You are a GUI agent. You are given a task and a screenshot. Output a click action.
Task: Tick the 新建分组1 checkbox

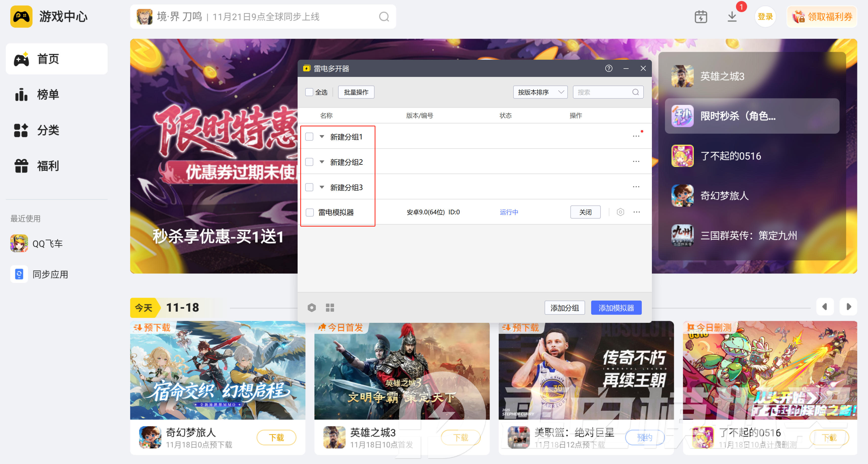point(309,136)
